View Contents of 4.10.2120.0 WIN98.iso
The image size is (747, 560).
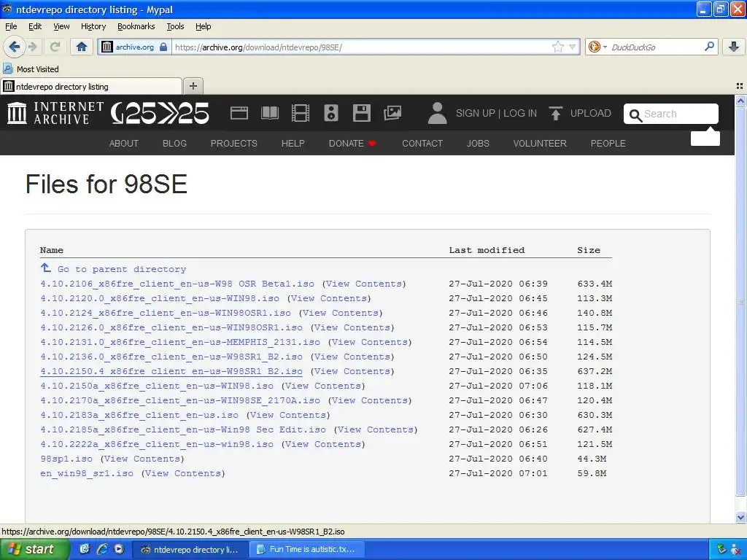(329, 298)
